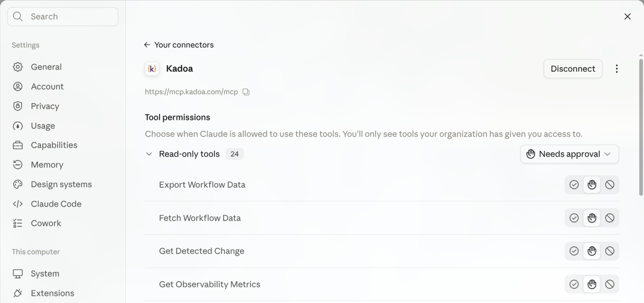Block the Get Detected Change tool
This screenshot has width=644, height=303.
pos(610,251)
